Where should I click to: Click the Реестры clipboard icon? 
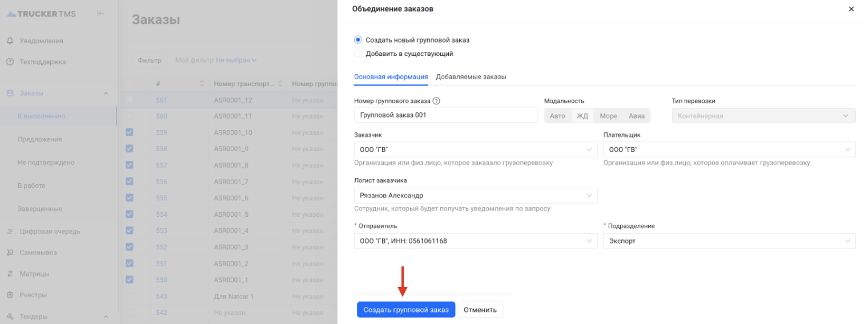(10, 295)
